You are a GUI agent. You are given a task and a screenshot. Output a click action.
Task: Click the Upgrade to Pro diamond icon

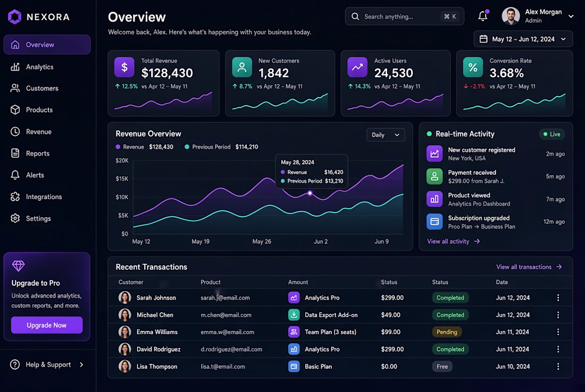click(18, 266)
